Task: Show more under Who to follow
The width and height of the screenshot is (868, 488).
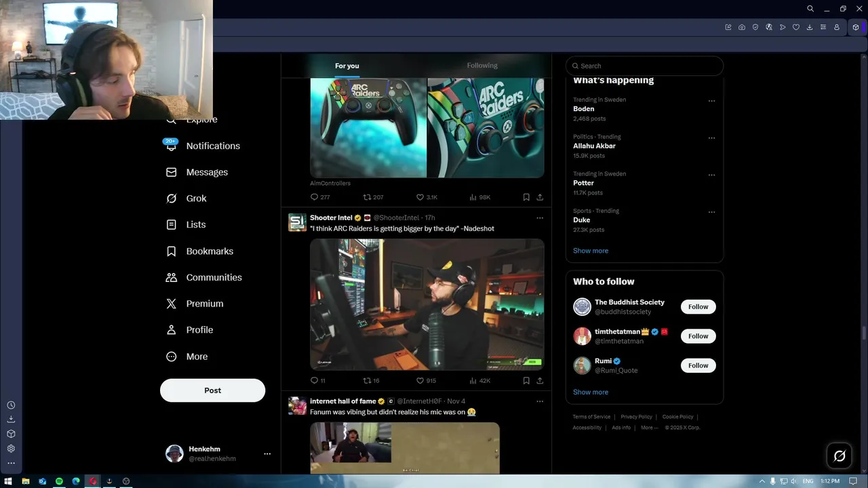Action: [591, 392]
